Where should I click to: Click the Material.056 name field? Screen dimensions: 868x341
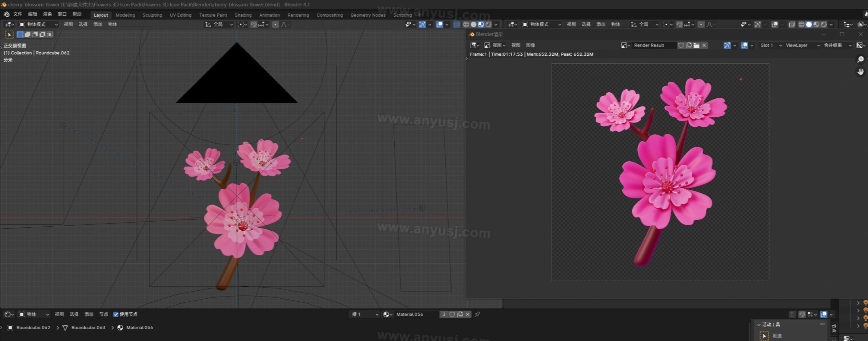(x=416, y=314)
